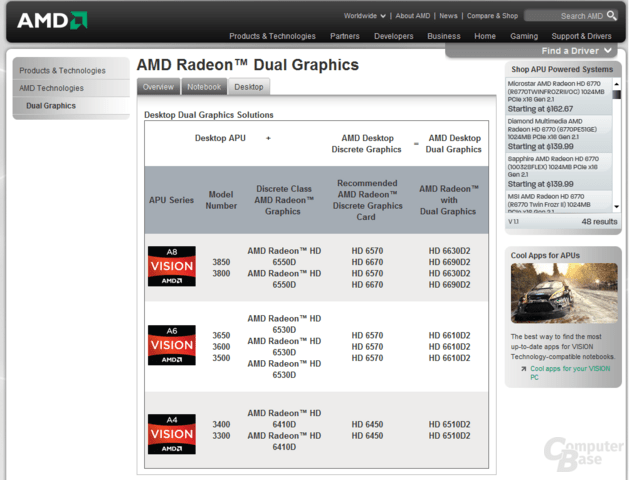Click model number 3500

click(221, 358)
